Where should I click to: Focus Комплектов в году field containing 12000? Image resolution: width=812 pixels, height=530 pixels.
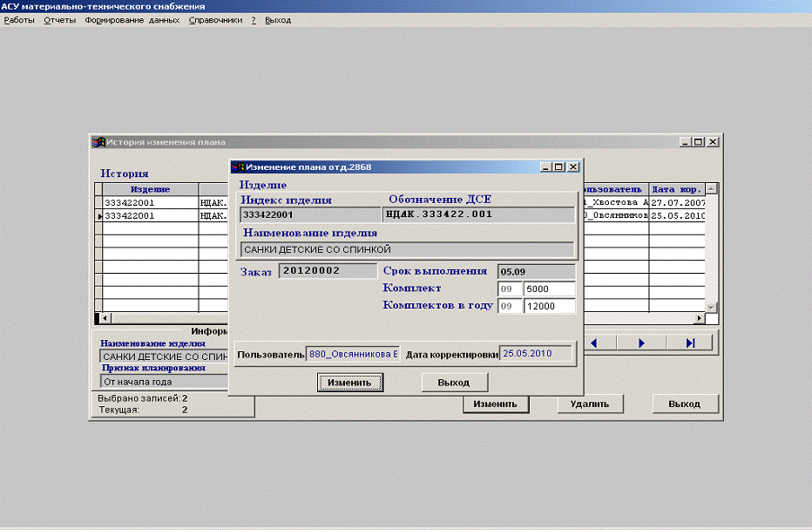(549, 306)
